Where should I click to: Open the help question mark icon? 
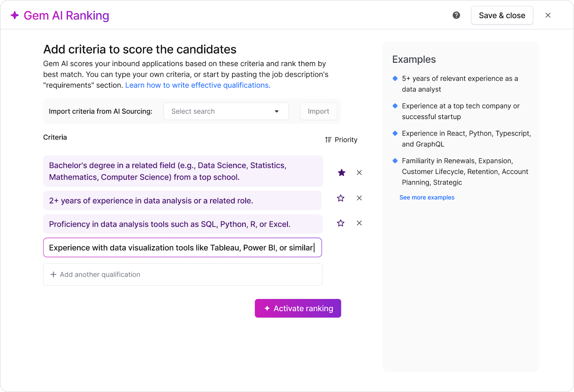tap(456, 15)
